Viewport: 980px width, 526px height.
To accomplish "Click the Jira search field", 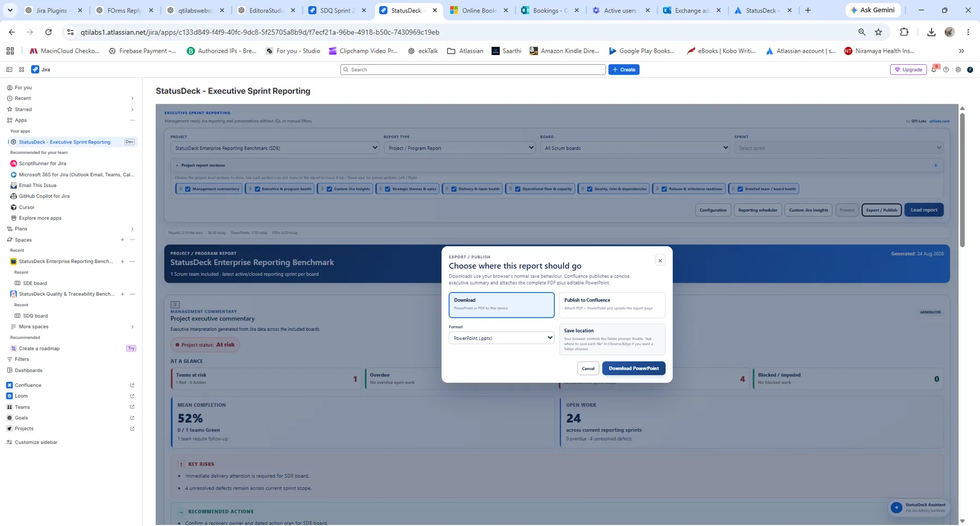I will [473, 70].
